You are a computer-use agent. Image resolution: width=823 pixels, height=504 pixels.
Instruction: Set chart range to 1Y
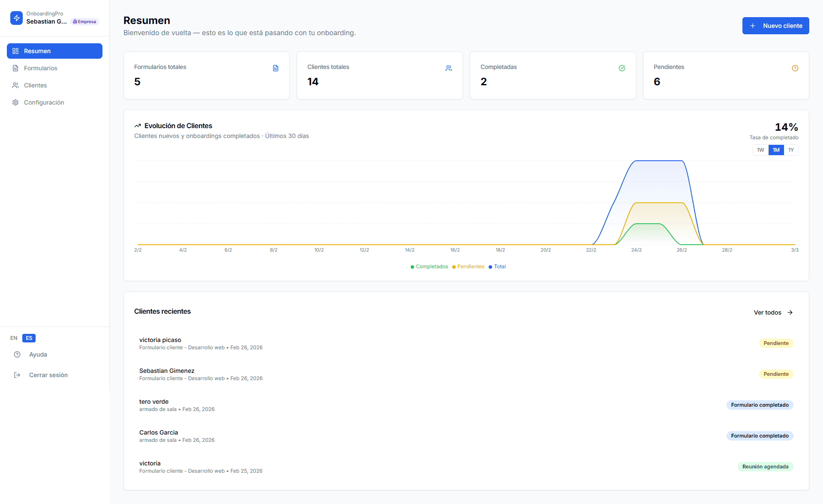coord(791,150)
